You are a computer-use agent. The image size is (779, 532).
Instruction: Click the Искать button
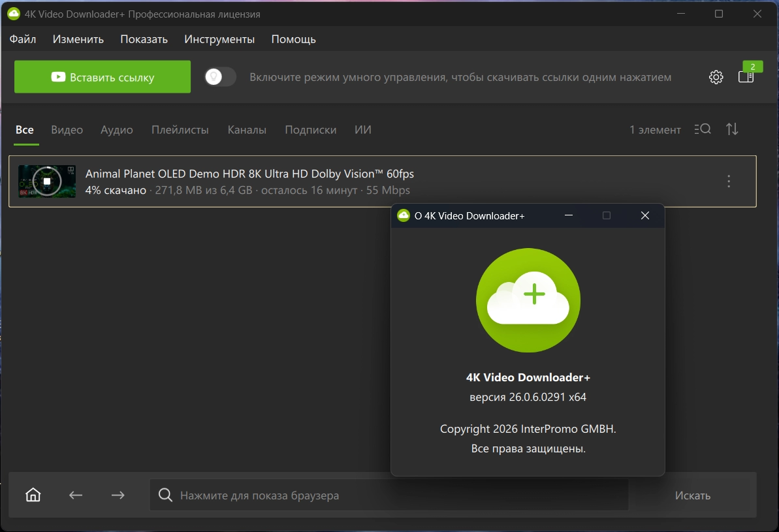click(693, 495)
